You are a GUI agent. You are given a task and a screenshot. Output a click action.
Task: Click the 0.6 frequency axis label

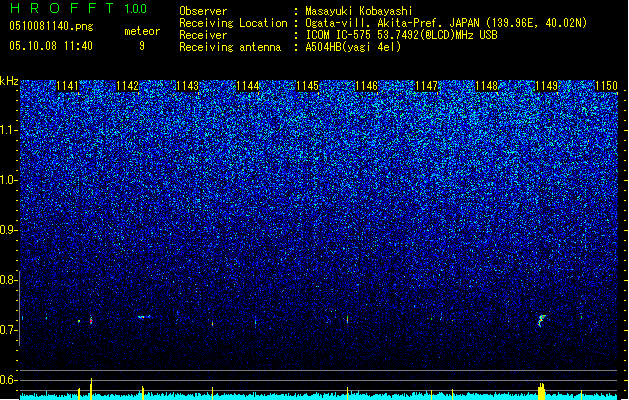(8, 380)
